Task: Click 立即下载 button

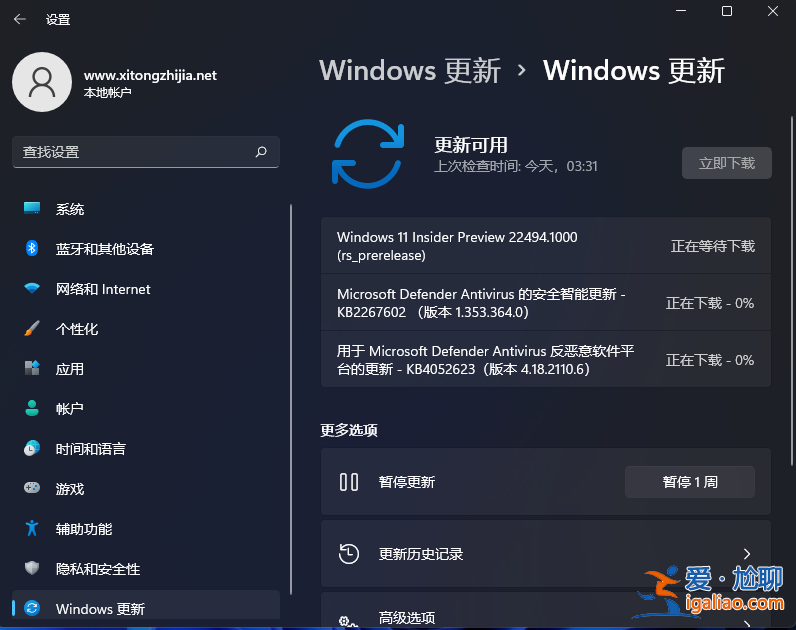Action: 726,163
